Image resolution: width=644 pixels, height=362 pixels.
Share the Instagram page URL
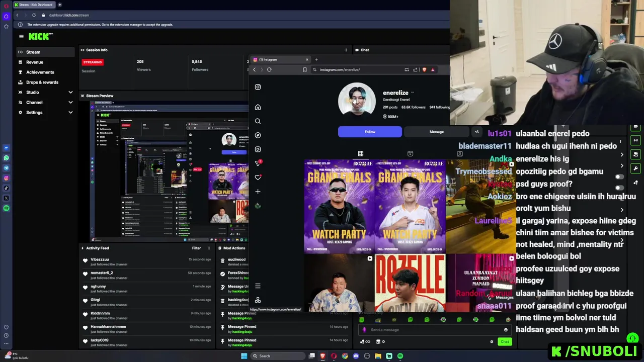416,69
